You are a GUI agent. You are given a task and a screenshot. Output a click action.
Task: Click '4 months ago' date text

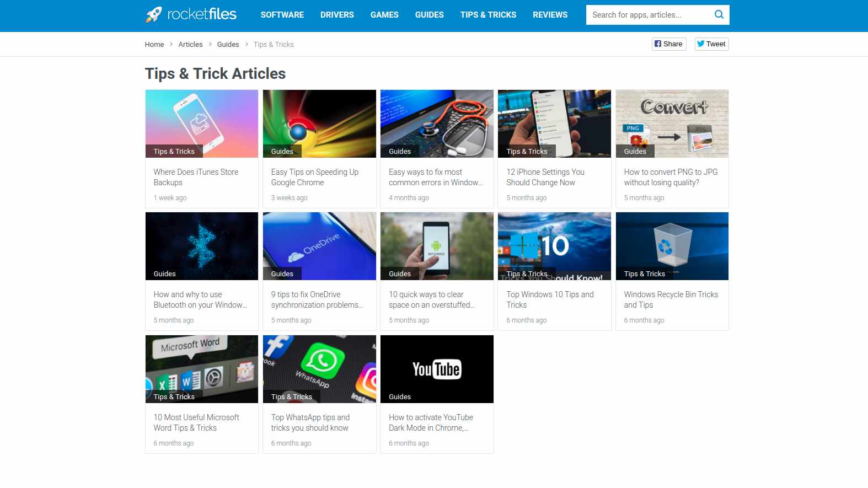pyautogui.click(x=409, y=198)
